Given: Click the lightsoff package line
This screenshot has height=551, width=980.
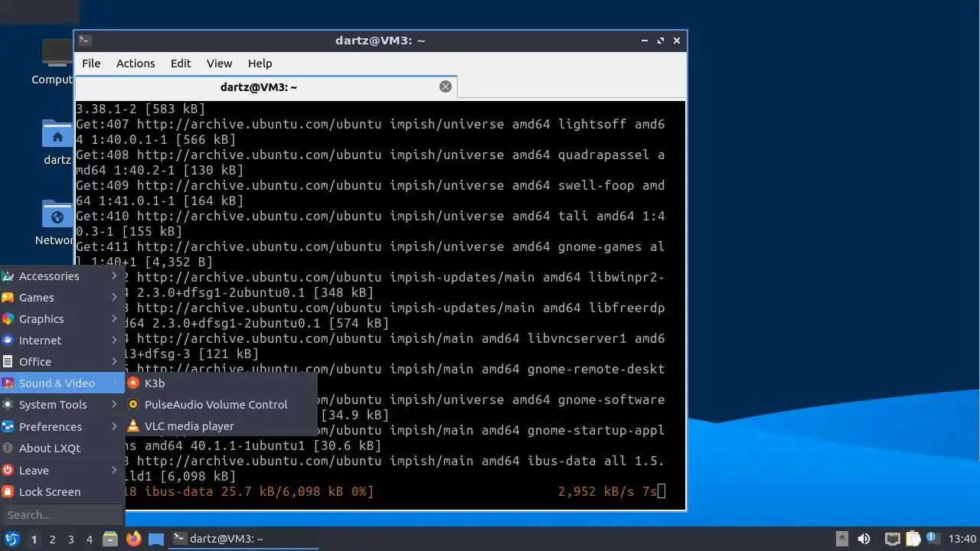Looking at the screenshot, I should click(371, 132).
